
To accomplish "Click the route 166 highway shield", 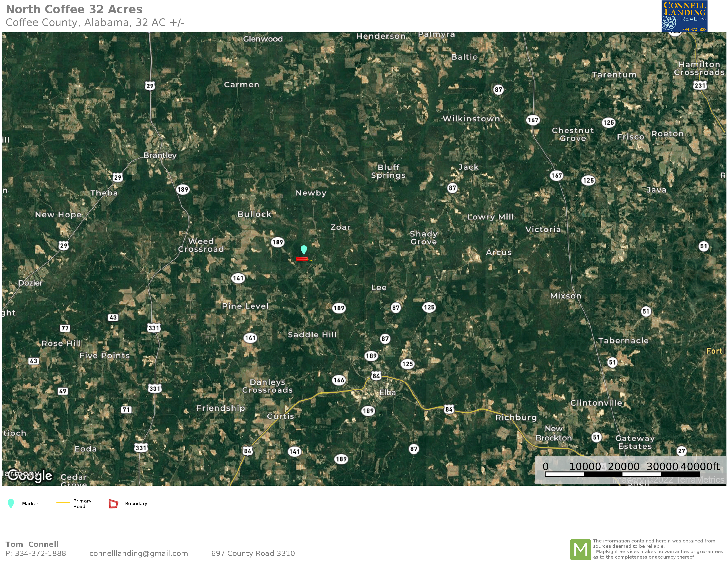I will tap(339, 380).
